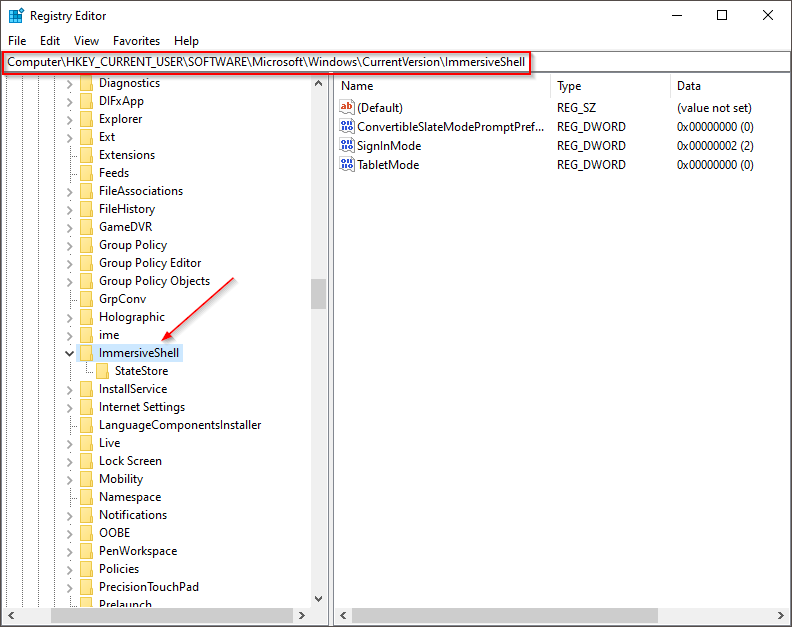The image size is (792, 627).
Task: Select the StateStore key label
Action: (x=141, y=371)
